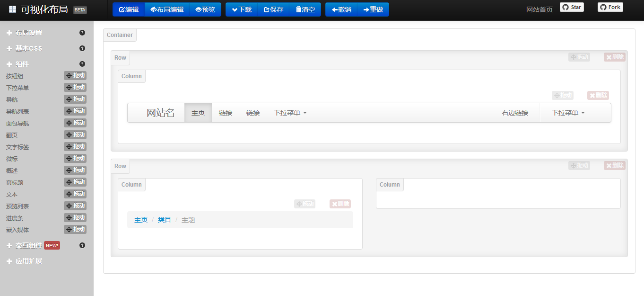Clear the canvas with the 清空 trash icon
Image resolution: width=644 pixels, height=296 pixels.
click(x=298, y=9)
